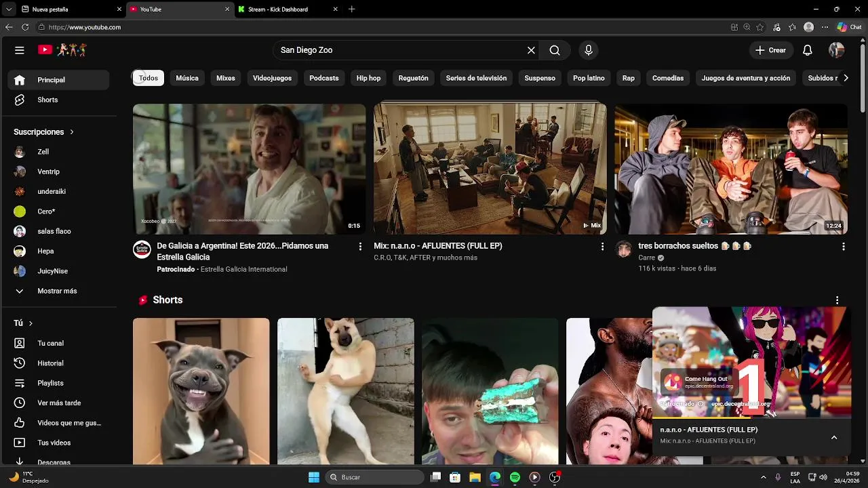Open Tus videos in the sidebar
This screenshot has height=488, width=868.
(58, 443)
